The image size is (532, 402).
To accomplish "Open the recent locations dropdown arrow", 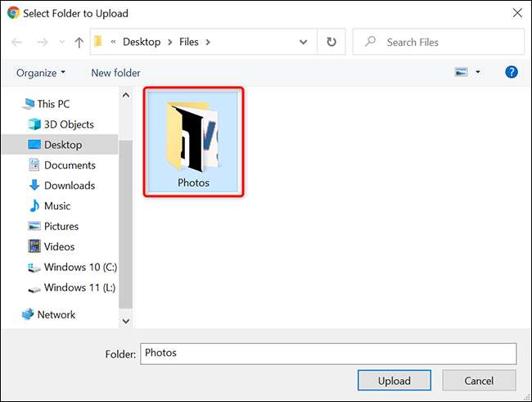I will tap(61, 42).
